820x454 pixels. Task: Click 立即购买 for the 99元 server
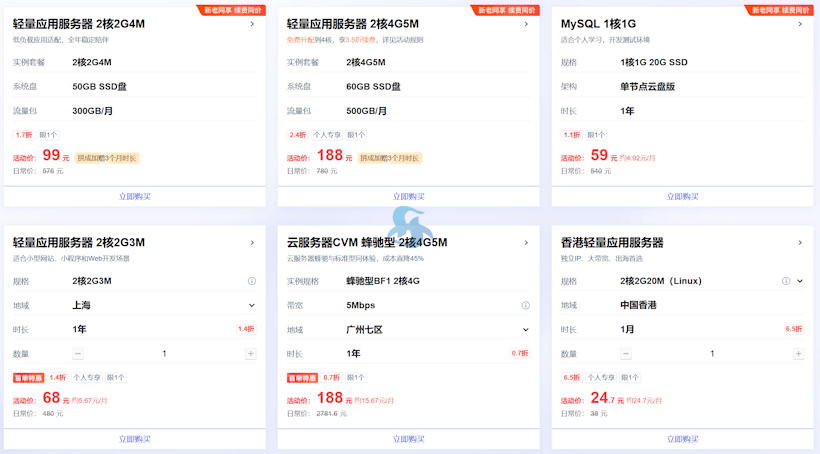coord(135,197)
